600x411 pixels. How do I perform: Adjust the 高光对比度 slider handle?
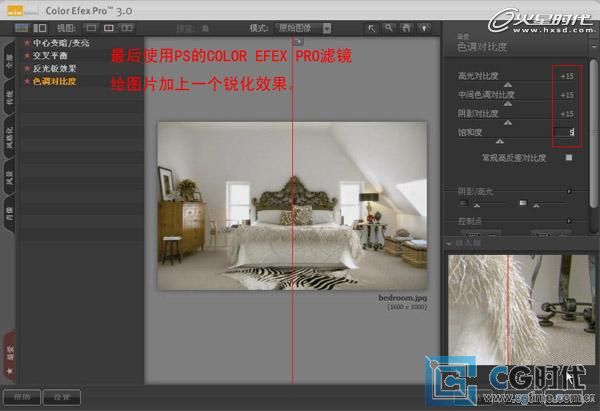507,85
